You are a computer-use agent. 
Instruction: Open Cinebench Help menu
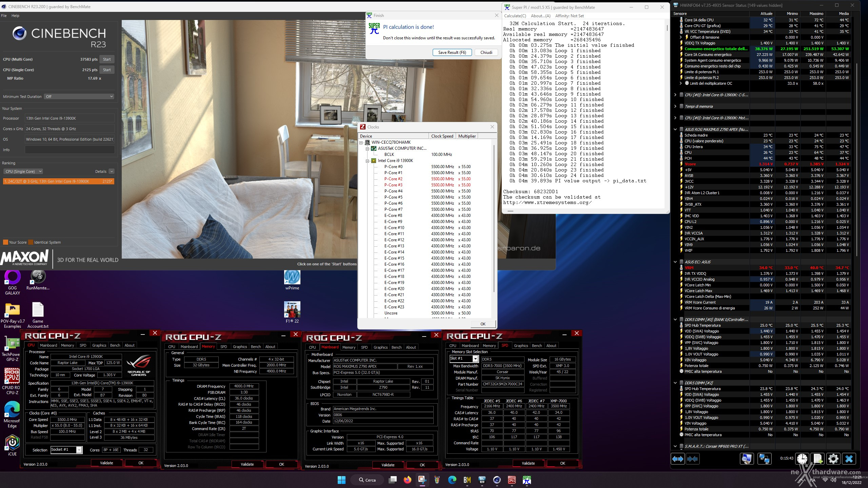[x=15, y=16]
